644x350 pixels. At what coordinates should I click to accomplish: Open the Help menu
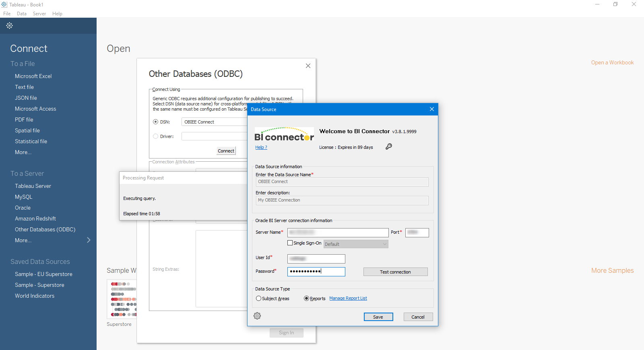pos(57,14)
